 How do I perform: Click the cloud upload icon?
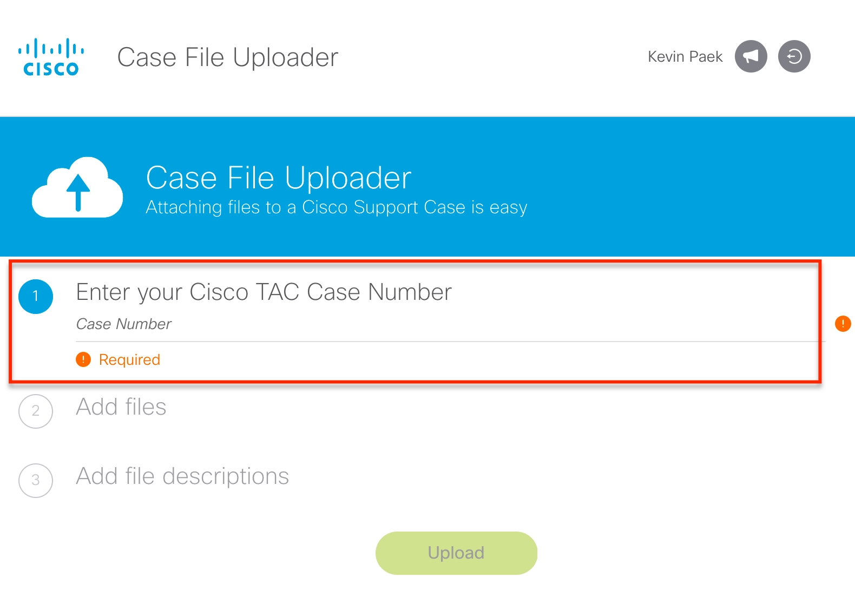pos(77,188)
